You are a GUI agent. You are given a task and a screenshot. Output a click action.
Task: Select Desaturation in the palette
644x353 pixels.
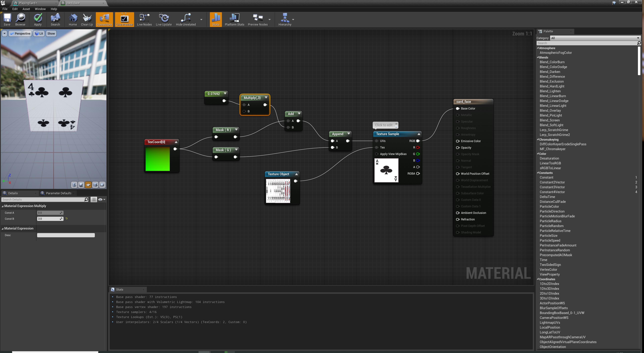click(x=549, y=158)
